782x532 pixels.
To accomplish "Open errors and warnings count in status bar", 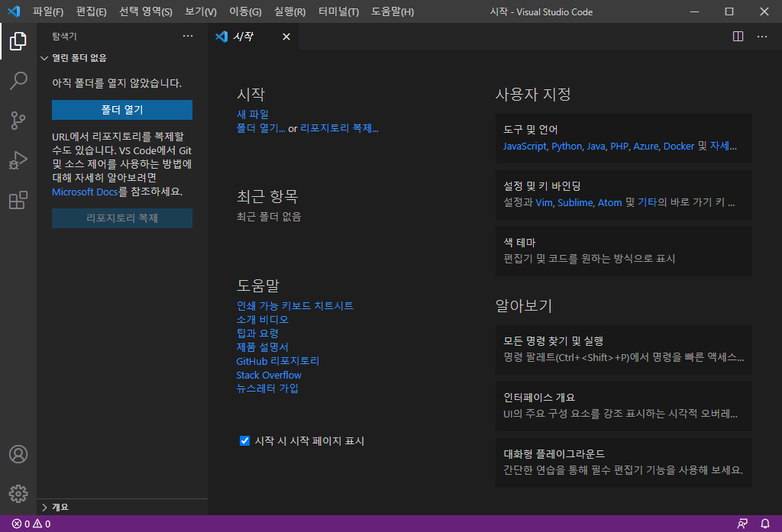I will click(x=31, y=524).
